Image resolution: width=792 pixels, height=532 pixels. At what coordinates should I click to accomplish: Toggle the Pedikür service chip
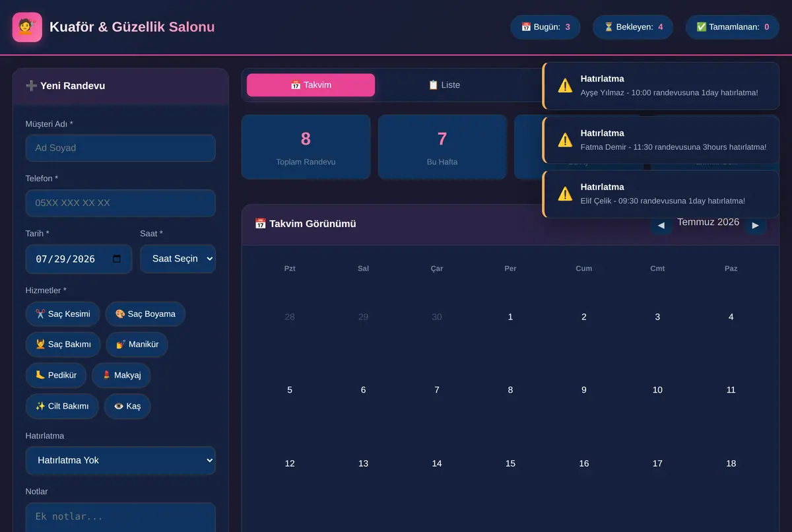point(56,375)
